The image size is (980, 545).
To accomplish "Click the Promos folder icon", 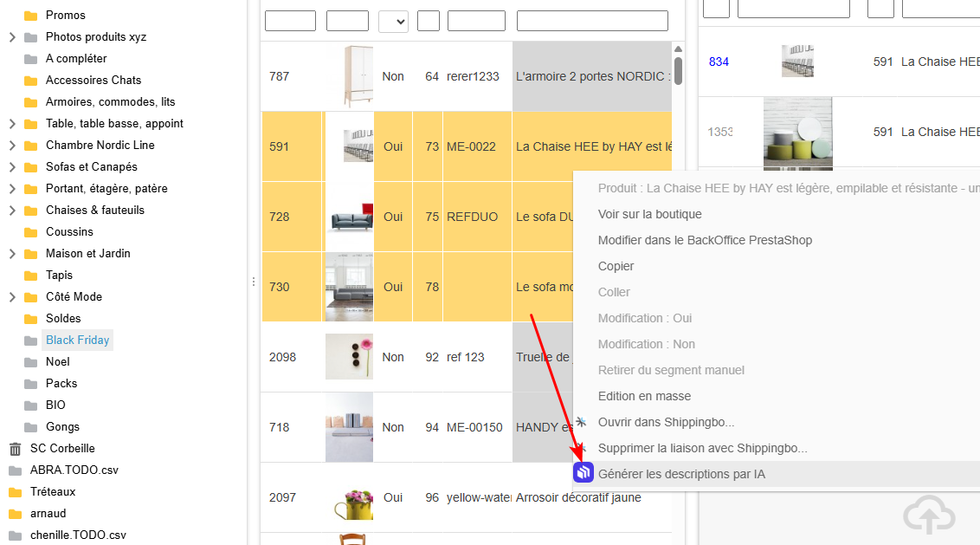I will click(x=31, y=16).
